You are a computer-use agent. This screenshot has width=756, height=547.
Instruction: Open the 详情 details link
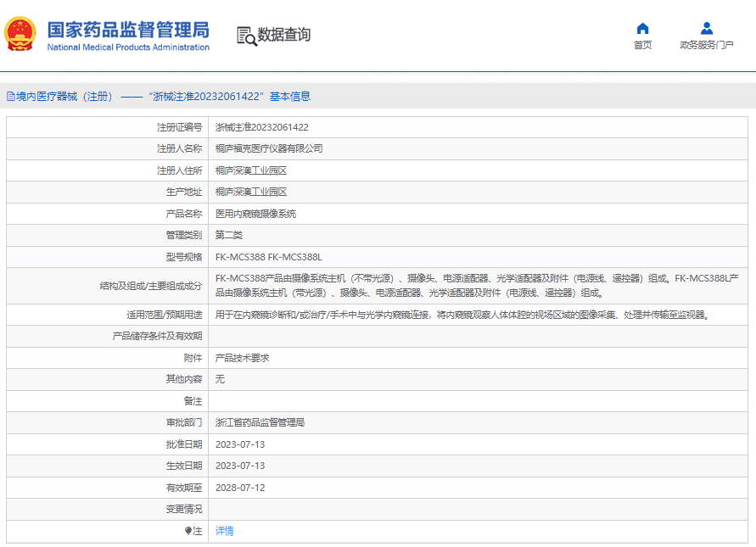point(224,531)
